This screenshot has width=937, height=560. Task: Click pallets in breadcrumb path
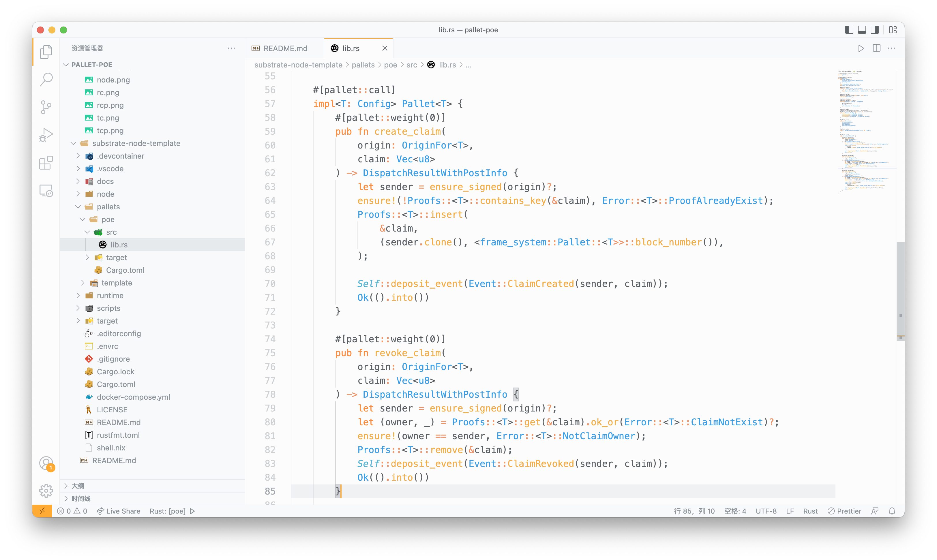click(x=363, y=65)
